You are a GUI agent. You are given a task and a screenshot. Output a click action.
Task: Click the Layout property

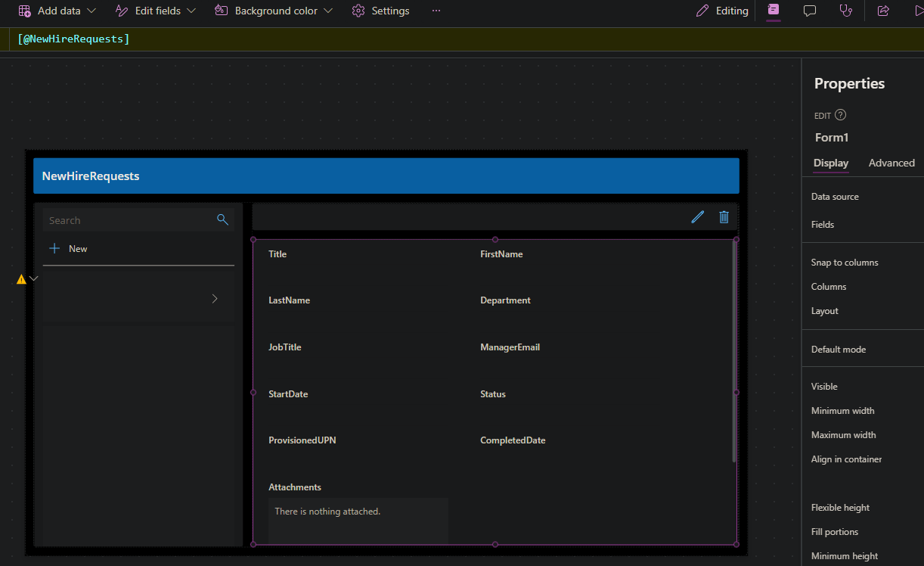[x=825, y=311]
